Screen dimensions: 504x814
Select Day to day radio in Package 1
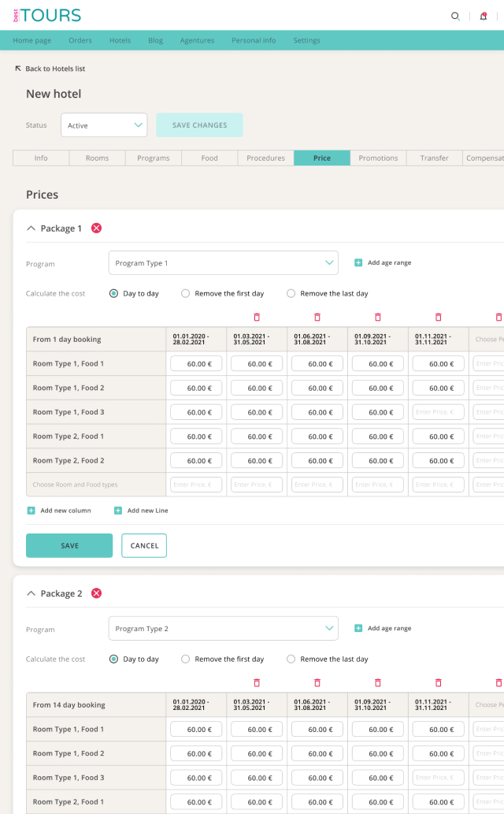pyautogui.click(x=114, y=293)
